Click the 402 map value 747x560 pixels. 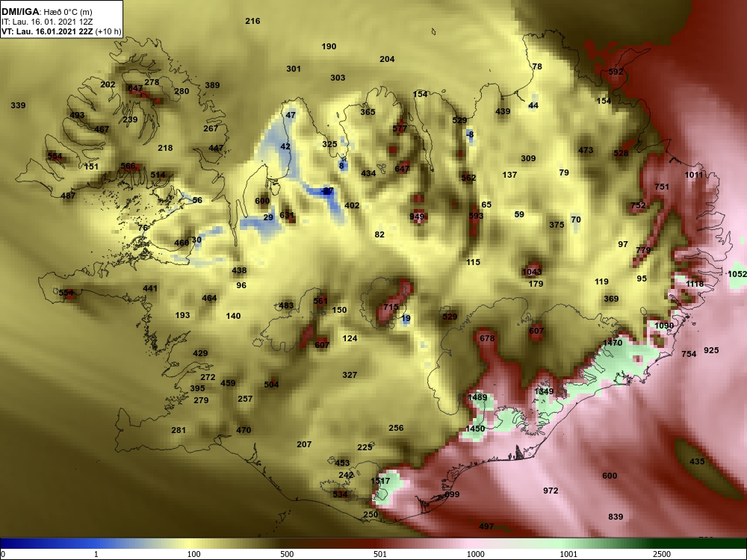point(352,206)
